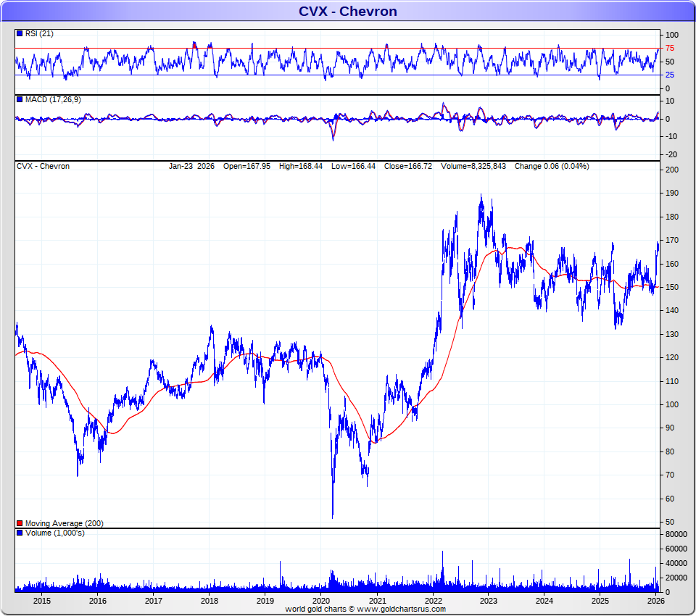Click the 2015 label on the time axis
The height and width of the screenshot is (616, 696).
tap(42, 601)
